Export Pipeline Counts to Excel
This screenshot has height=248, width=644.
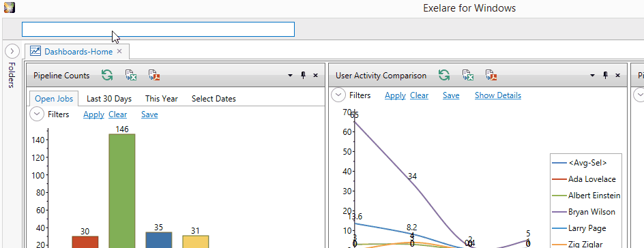click(x=130, y=75)
